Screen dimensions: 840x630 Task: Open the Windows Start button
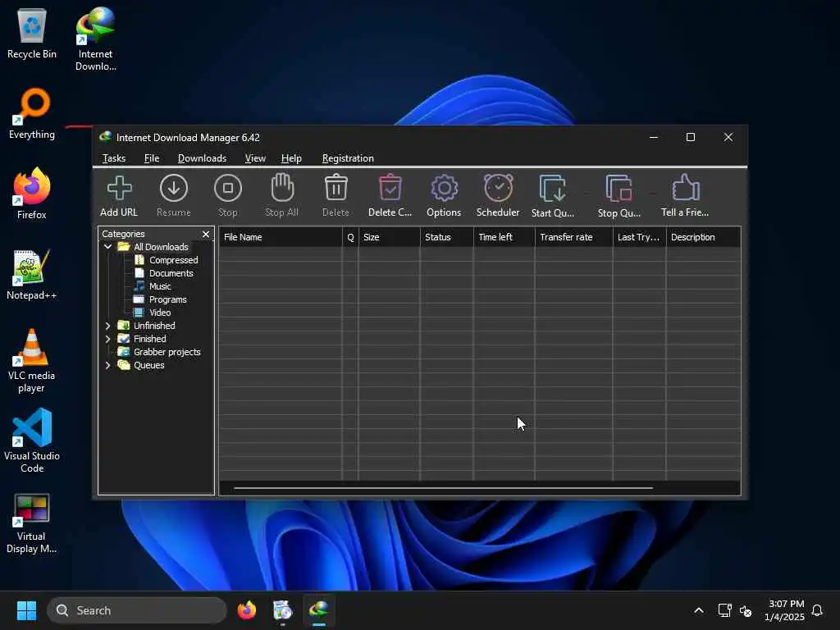point(26,610)
